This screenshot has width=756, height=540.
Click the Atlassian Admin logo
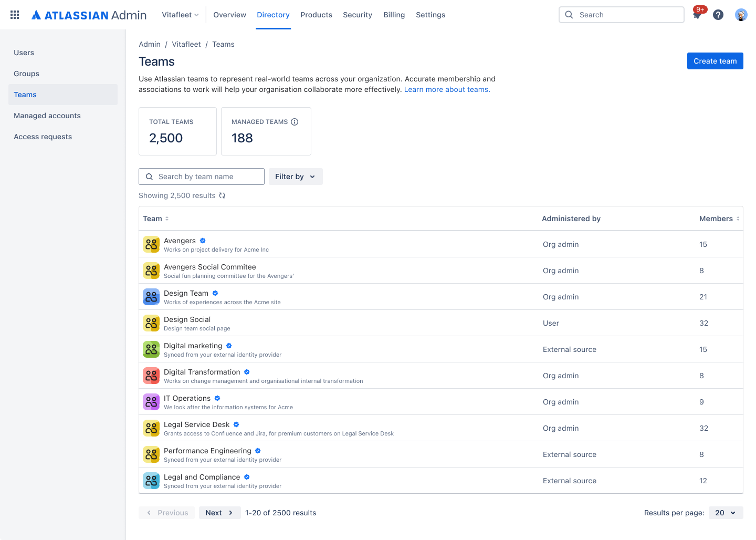[x=89, y=14]
